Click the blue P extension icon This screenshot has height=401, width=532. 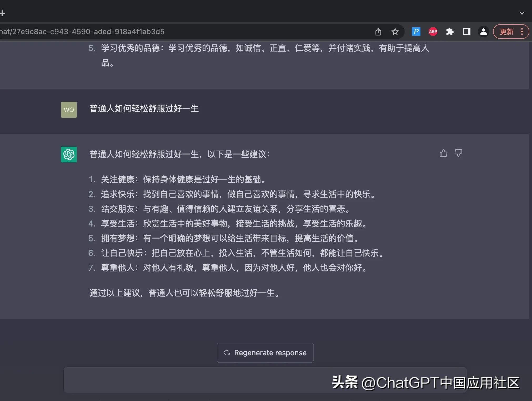click(416, 32)
